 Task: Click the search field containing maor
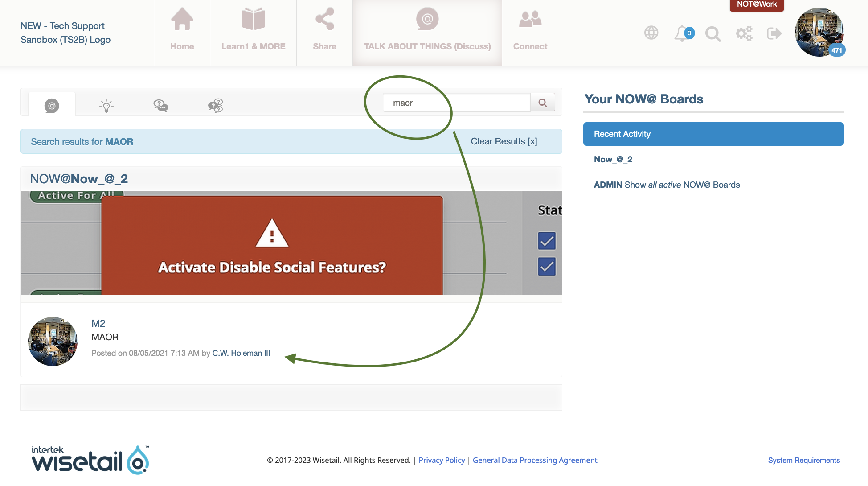(x=456, y=103)
